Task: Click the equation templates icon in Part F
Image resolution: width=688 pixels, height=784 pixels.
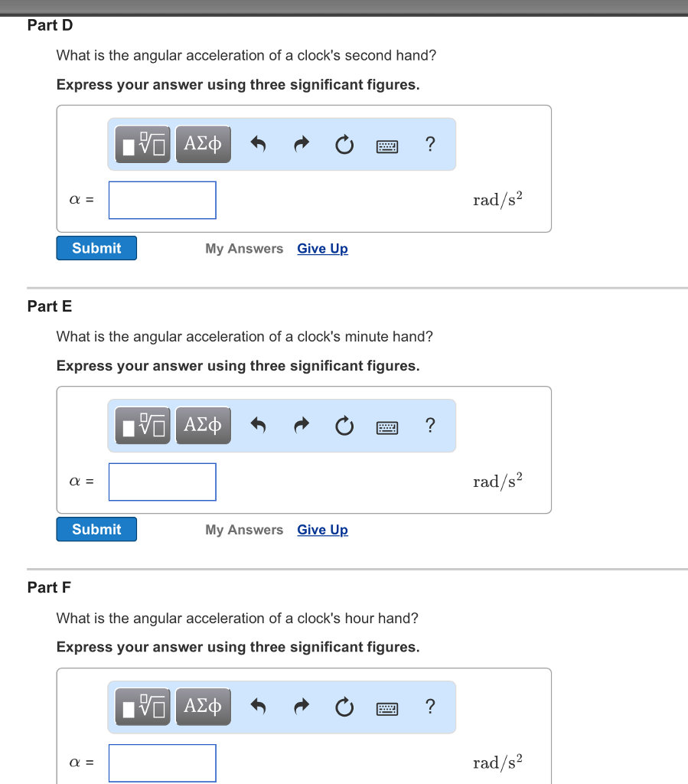Action: coord(142,706)
